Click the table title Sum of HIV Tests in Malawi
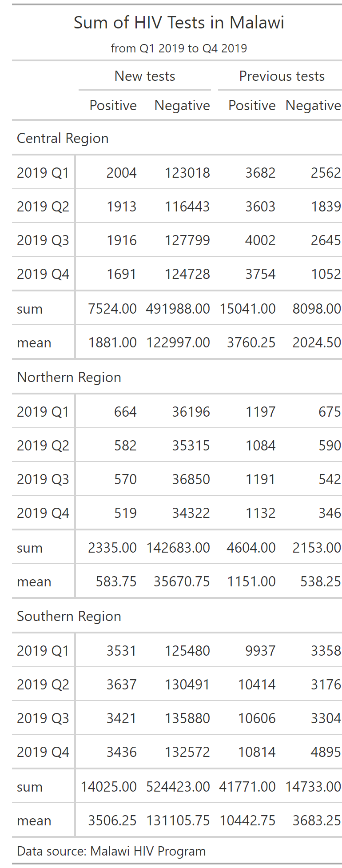 tap(179, 23)
